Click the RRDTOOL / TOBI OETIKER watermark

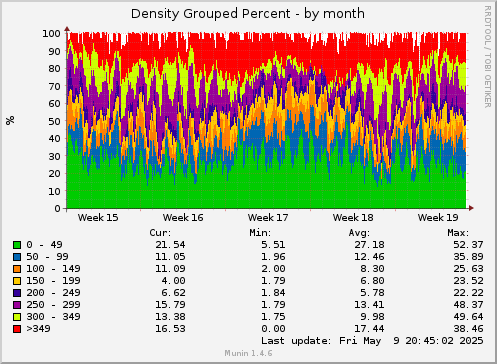pyautogui.click(x=488, y=57)
